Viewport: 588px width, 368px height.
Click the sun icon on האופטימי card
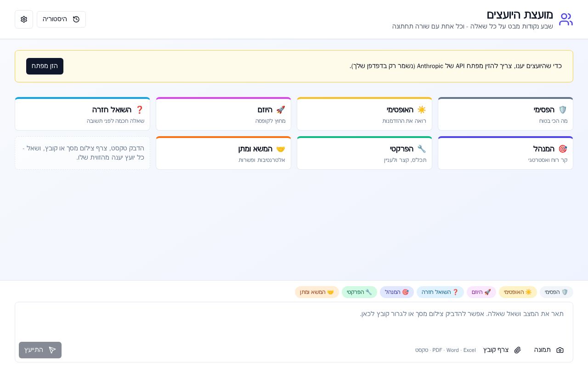(422, 110)
